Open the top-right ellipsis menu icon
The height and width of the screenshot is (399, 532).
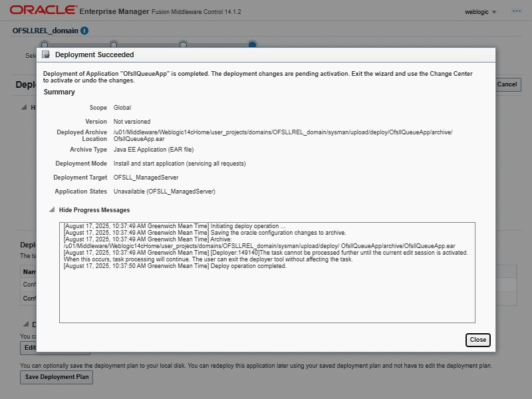[x=516, y=11]
